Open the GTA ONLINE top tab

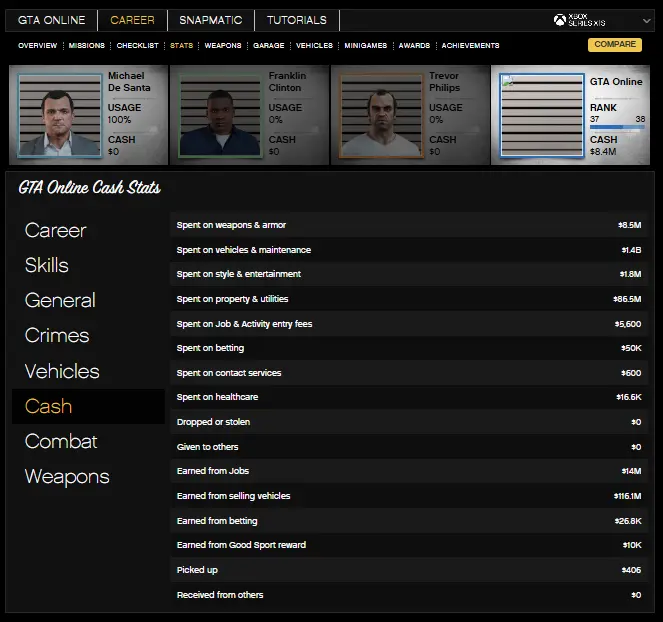(x=52, y=20)
